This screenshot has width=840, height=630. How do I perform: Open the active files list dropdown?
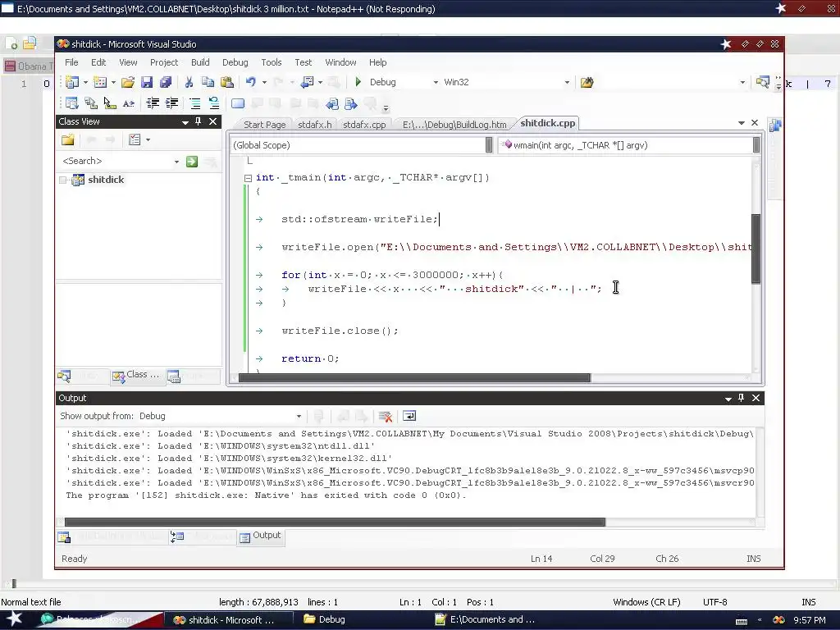click(742, 123)
